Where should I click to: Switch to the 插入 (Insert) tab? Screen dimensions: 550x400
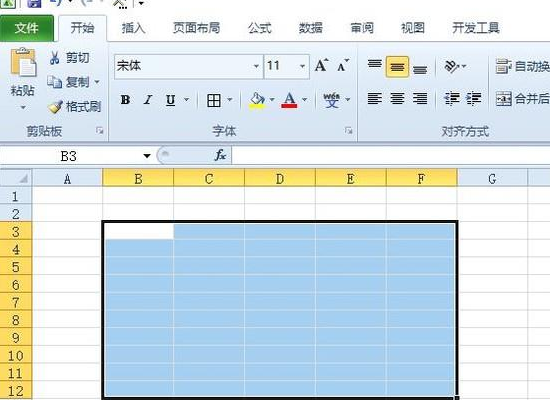coord(133,28)
